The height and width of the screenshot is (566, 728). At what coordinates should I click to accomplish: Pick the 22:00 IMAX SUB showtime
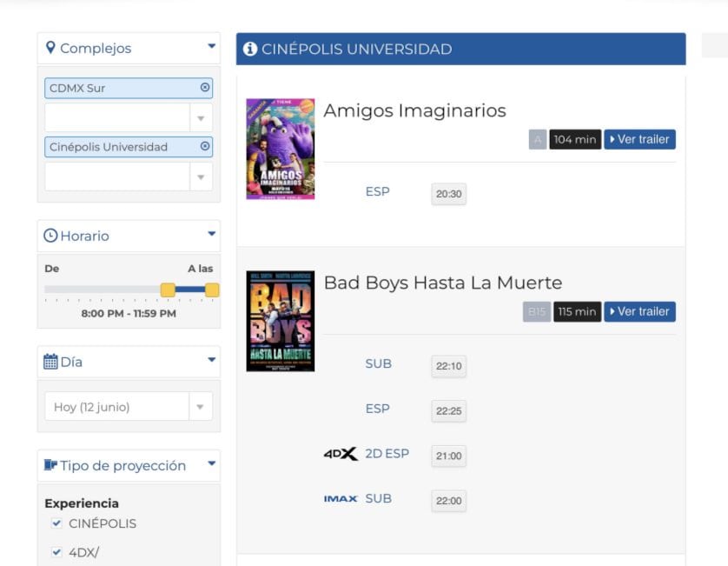pyautogui.click(x=448, y=501)
